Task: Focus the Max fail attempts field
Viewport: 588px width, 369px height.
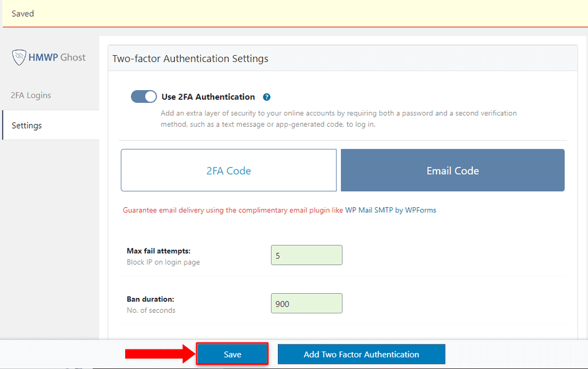Action: [307, 255]
